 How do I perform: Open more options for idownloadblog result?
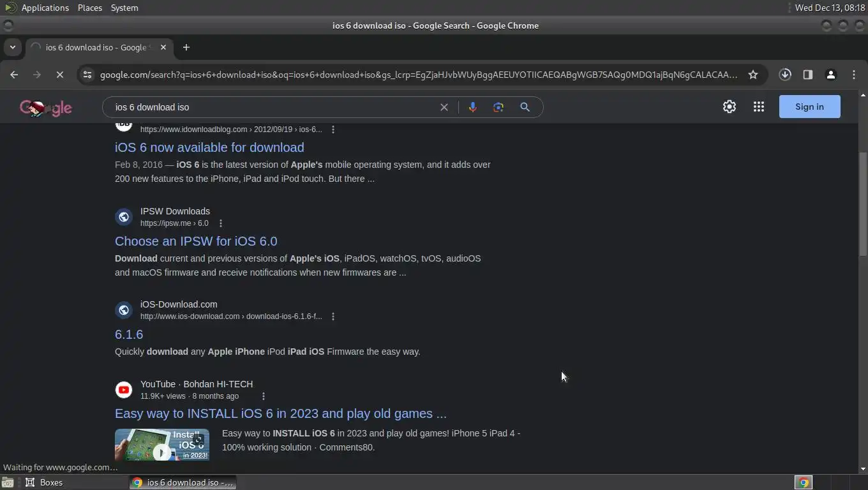333,130
